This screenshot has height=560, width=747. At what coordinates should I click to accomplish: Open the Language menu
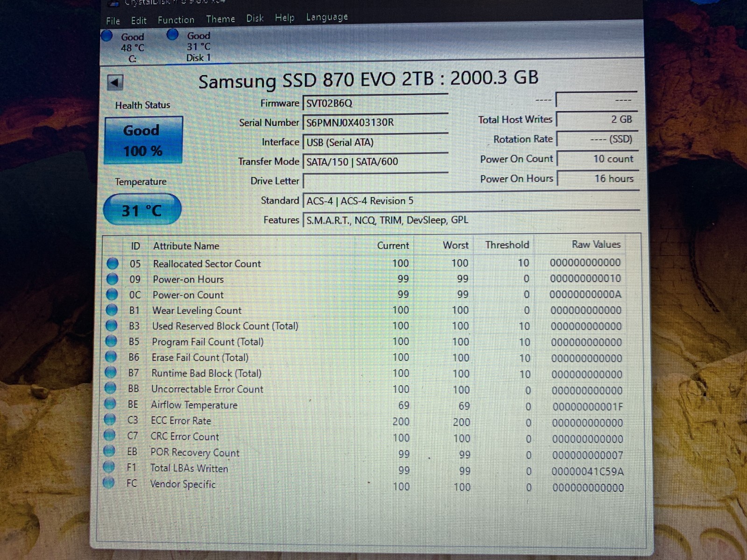tap(327, 17)
